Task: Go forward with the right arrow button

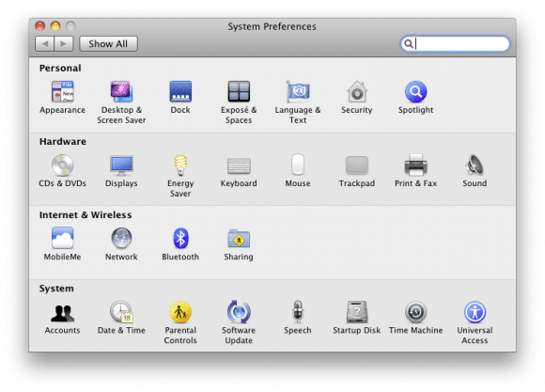Action: 64,44
